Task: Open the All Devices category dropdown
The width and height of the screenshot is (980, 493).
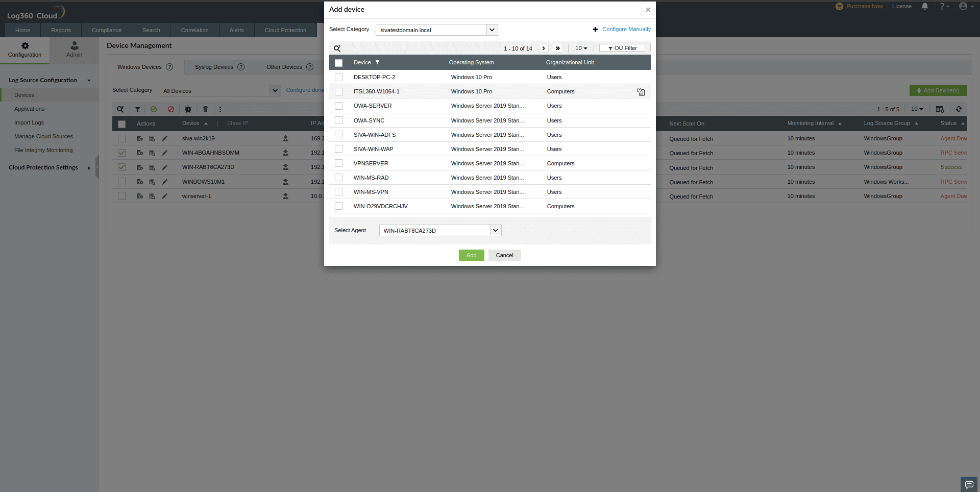Action: (220, 91)
